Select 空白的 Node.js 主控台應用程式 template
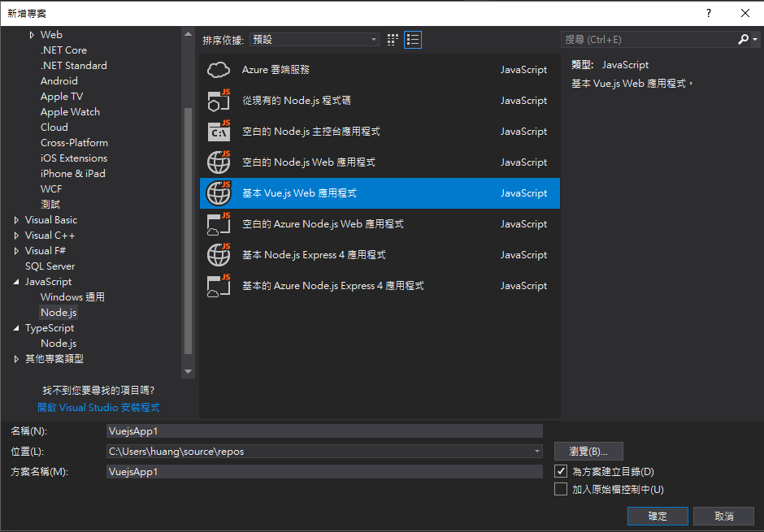764x532 pixels. coord(380,132)
